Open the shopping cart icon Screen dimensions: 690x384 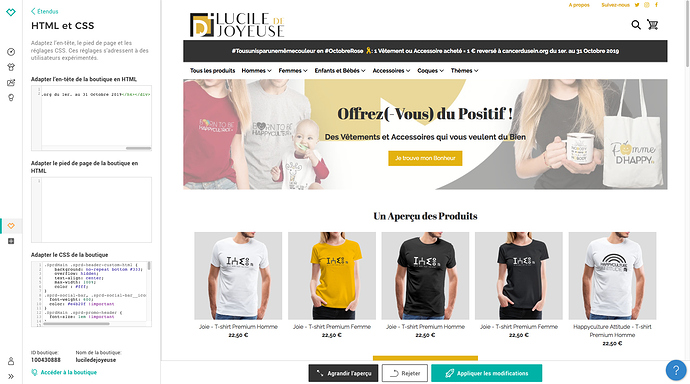[653, 25]
